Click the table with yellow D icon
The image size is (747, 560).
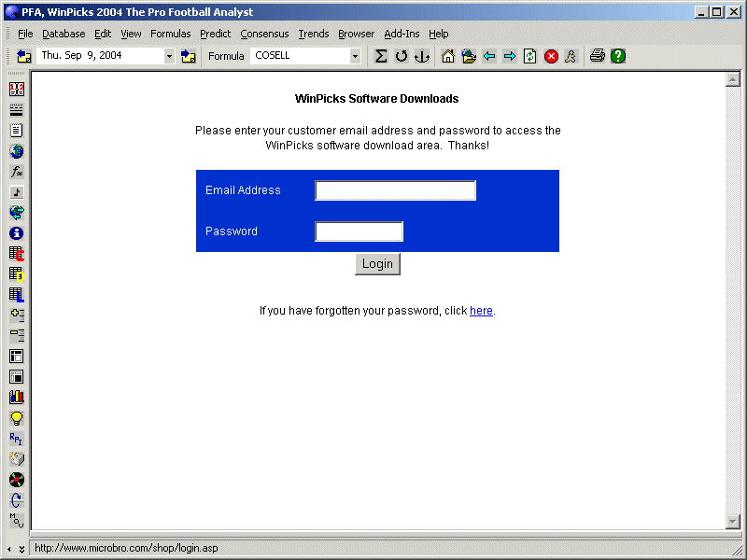(x=17, y=273)
